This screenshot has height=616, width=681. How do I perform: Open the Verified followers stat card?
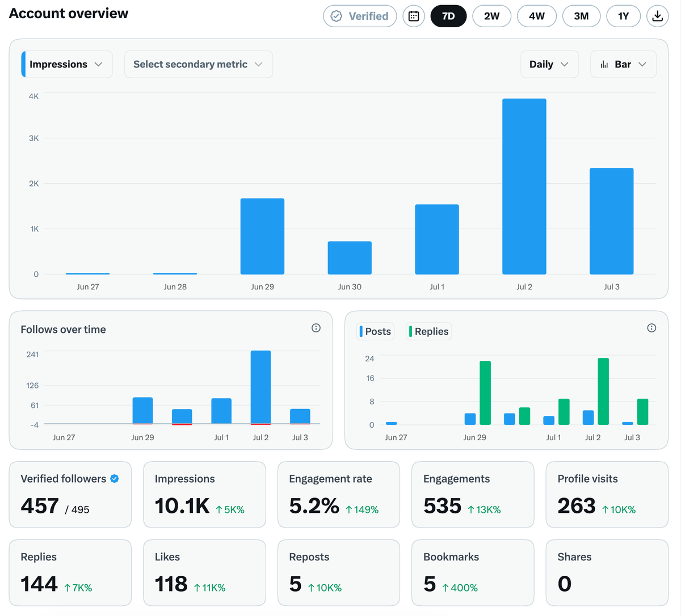[70, 495]
